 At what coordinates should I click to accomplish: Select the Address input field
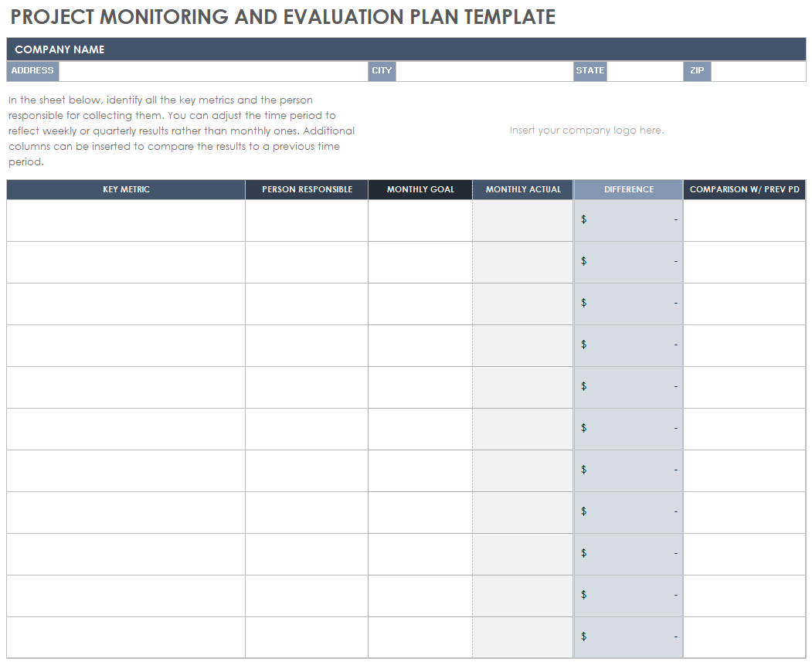coord(213,71)
